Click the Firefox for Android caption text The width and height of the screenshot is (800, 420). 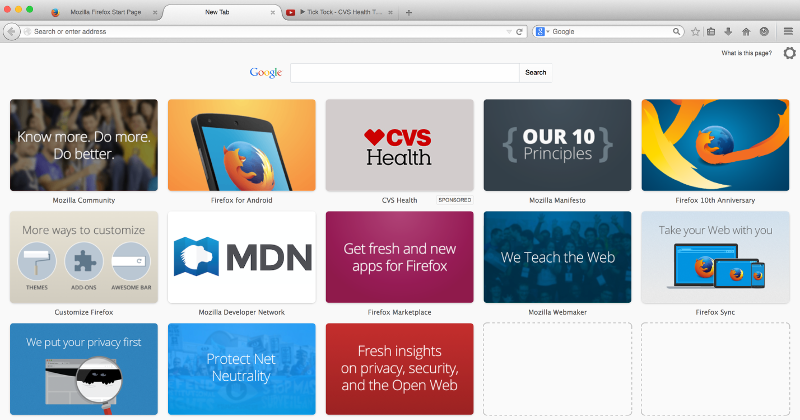[242, 201]
